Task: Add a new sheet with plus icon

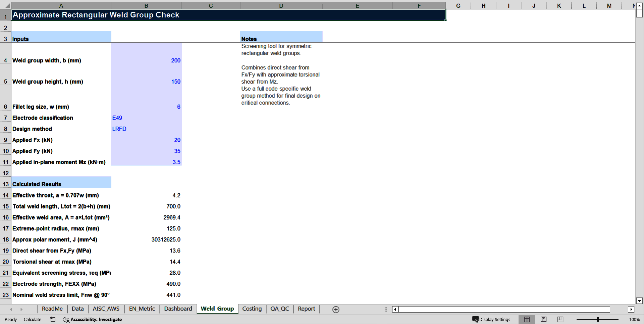Action: [x=335, y=309]
